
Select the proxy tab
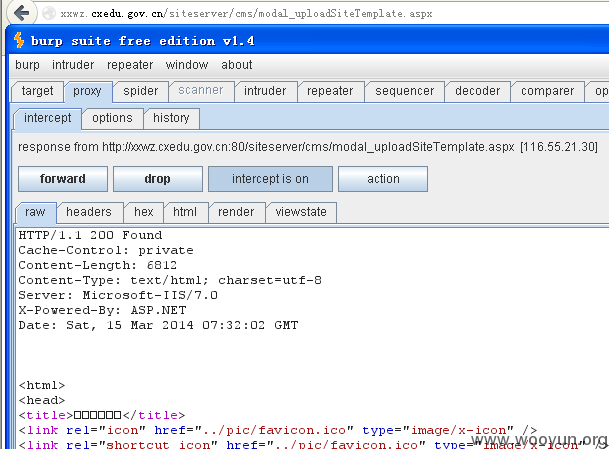(x=87, y=91)
